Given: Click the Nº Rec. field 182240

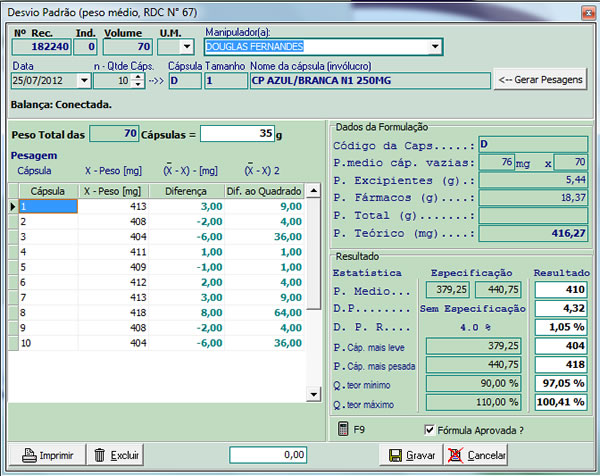Looking at the screenshot, I should pyautogui.click(x=42, y=47).
